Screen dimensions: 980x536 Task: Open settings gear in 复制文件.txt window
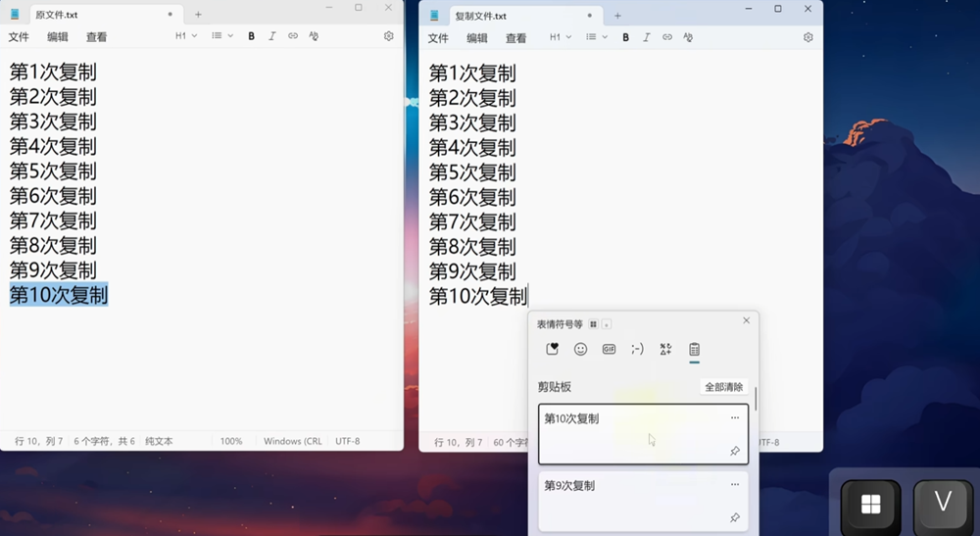(x=808, y=37)
